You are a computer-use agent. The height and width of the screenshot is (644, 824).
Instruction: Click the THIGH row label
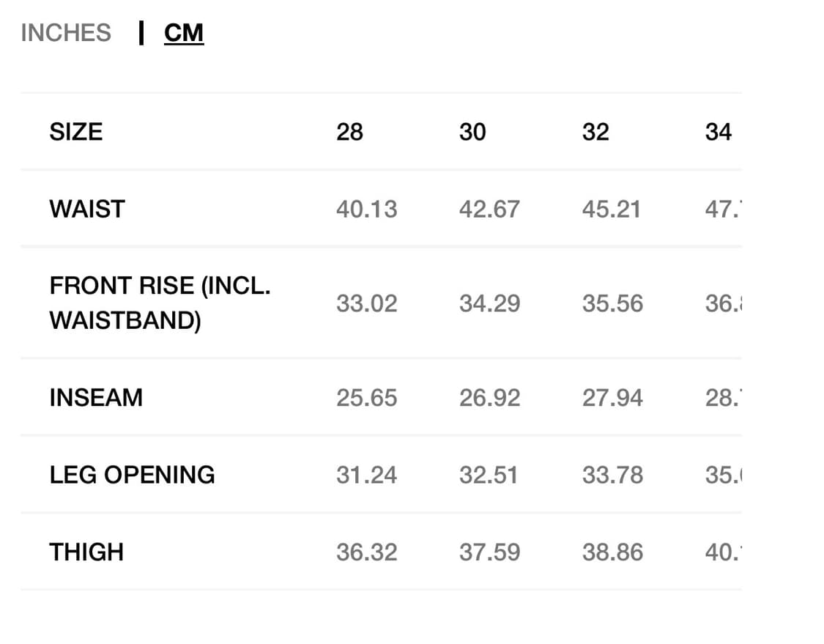[x=86, y=552]
